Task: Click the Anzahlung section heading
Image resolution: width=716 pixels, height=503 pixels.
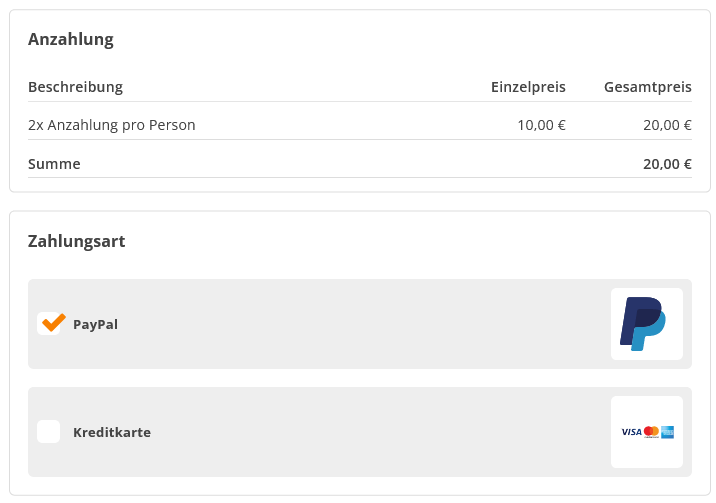Action: [x=71, y=40]
